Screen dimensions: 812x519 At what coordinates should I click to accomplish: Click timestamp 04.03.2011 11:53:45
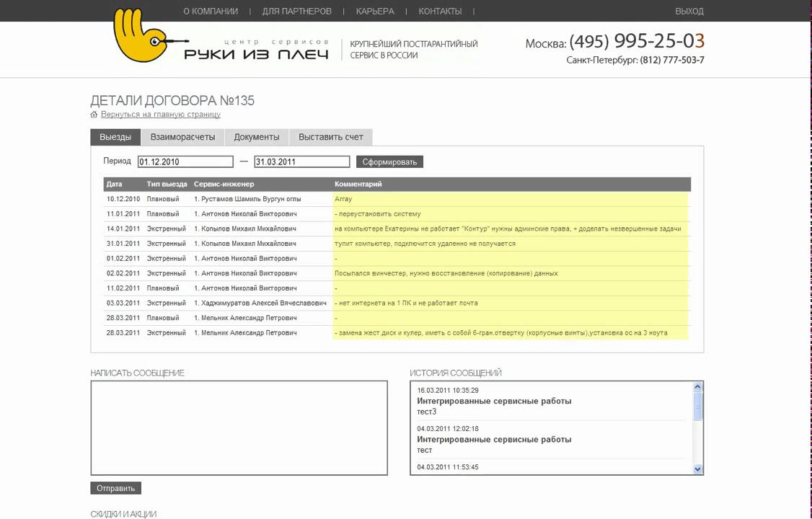pyautogui.click(x=448, y=467)
